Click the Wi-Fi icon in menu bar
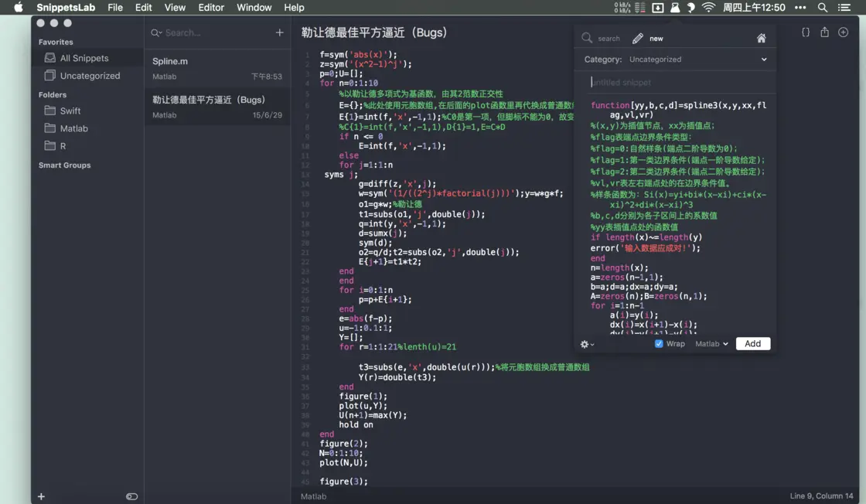 708,7
